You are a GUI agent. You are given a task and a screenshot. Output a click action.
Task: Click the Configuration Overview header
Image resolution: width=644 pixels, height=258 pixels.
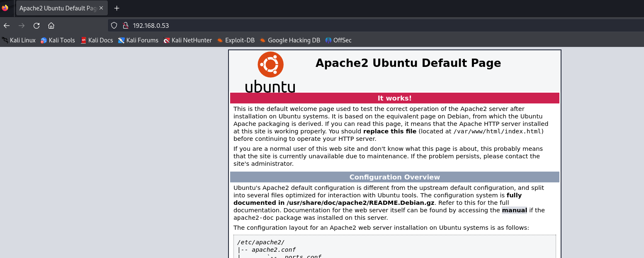[394, 177]
